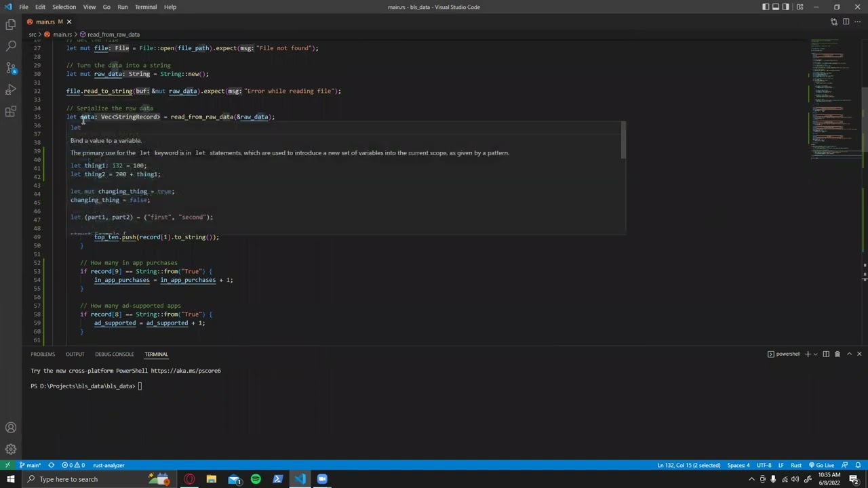Select the powershell terminal label

pyautogui.click(x=783, y=354)
